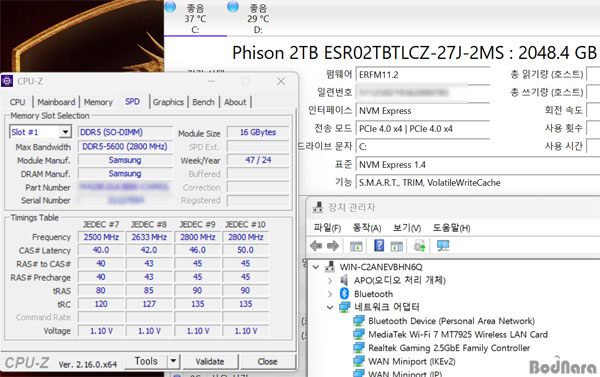Click icon beside MediaTek Wi-Fi 7 MT7925 adapter

[359, 334]
